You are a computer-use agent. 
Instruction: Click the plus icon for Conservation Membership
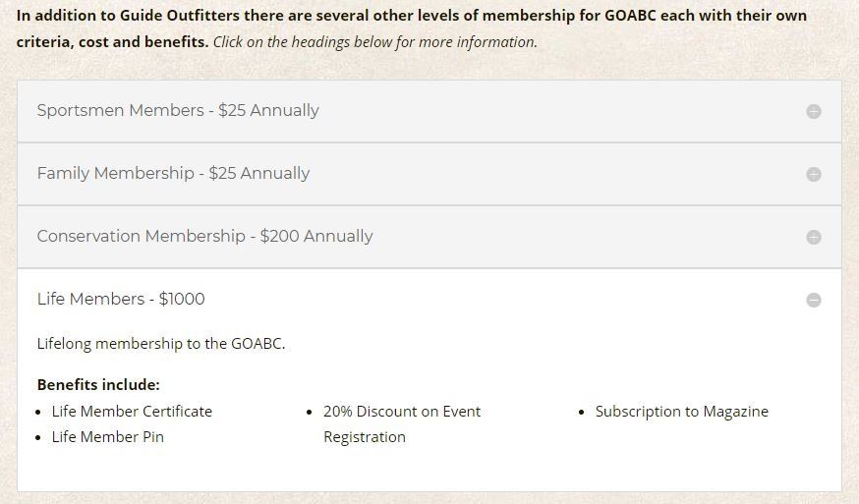814,237
